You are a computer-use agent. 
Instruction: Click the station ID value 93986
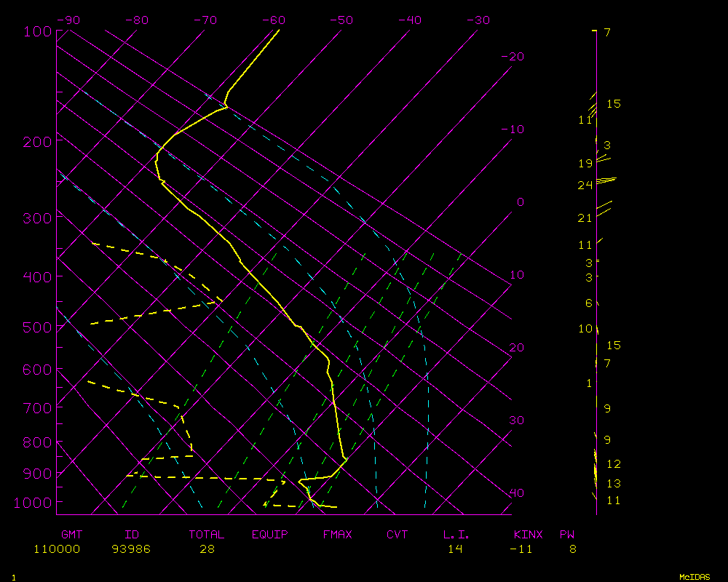click(x=131, y=549)
